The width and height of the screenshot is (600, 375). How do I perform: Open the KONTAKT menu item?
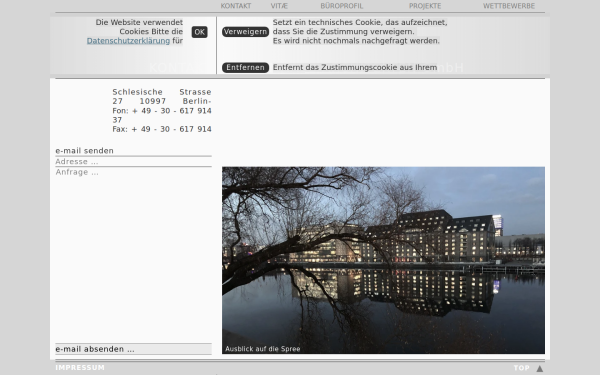(236, 6)
